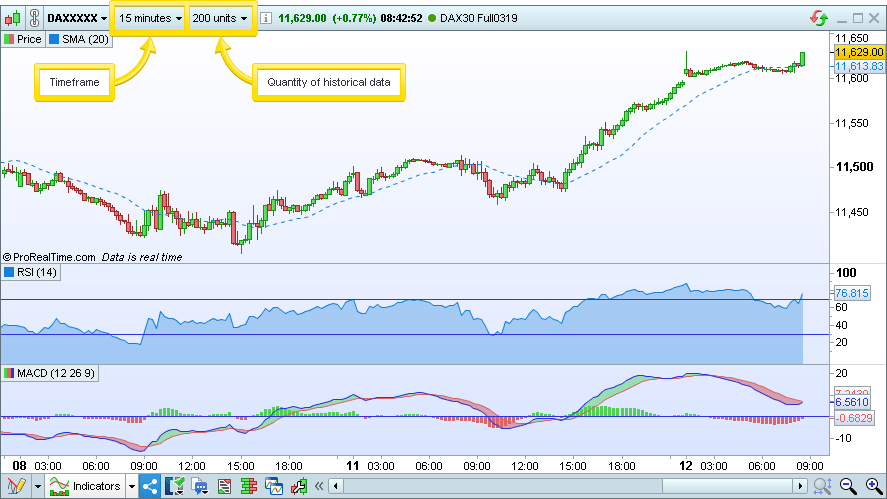Click the SMA (20) indicator label
Screen dimensions: 887x499
click(x=79, y=39)
